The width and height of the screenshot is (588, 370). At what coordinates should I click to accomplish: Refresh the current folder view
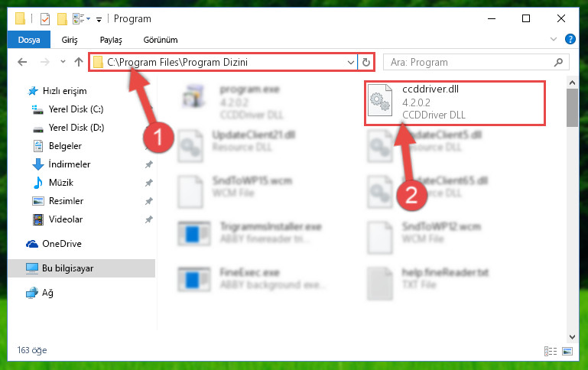click(x=366, y=62)
